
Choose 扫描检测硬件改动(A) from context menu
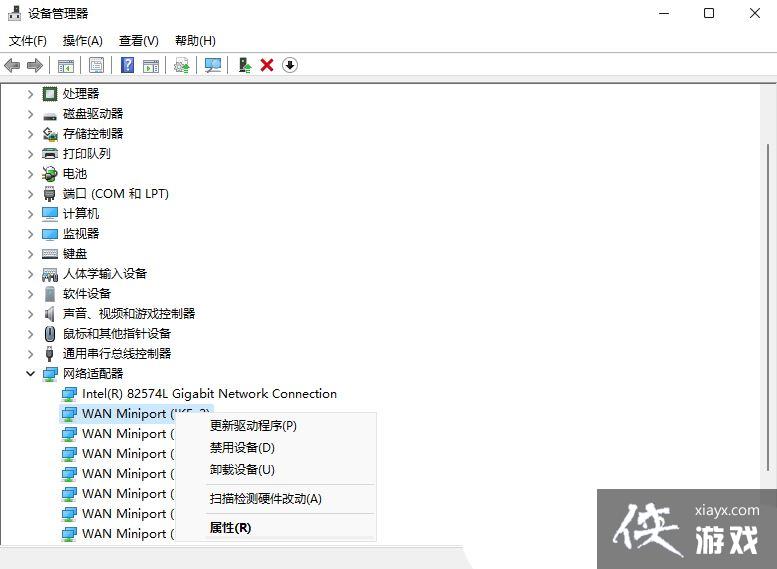tap(276, 499)
